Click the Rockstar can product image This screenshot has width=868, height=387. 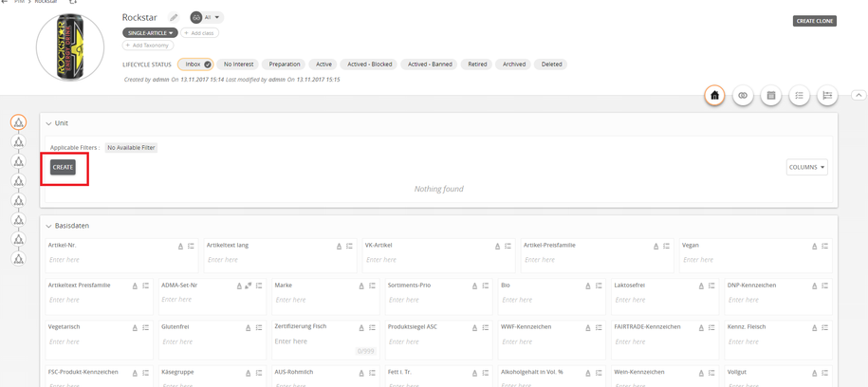point(70,47)
